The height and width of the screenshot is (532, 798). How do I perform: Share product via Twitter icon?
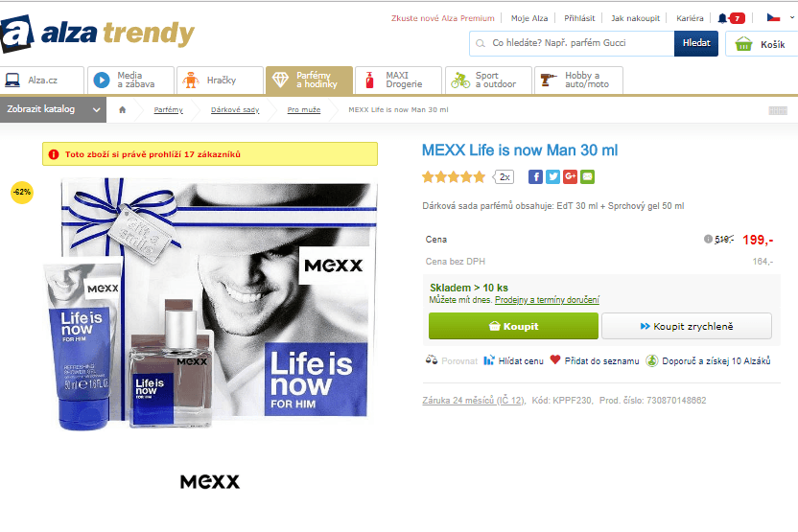(x=552, y=177)
